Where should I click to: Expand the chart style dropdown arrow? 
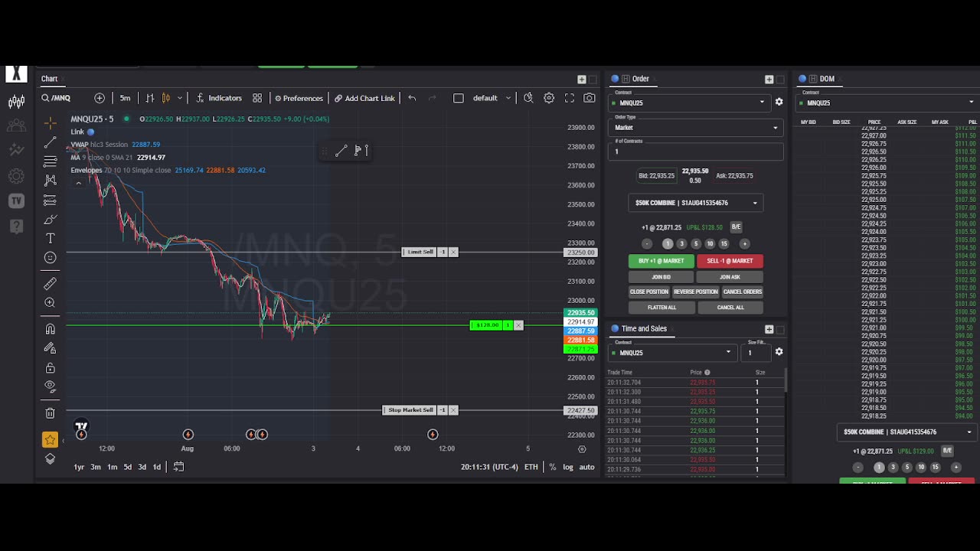coord(180,98)
